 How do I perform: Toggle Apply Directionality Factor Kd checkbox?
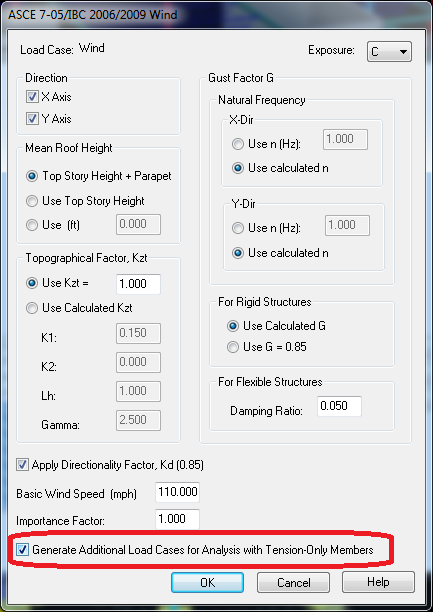pos(22,465)
